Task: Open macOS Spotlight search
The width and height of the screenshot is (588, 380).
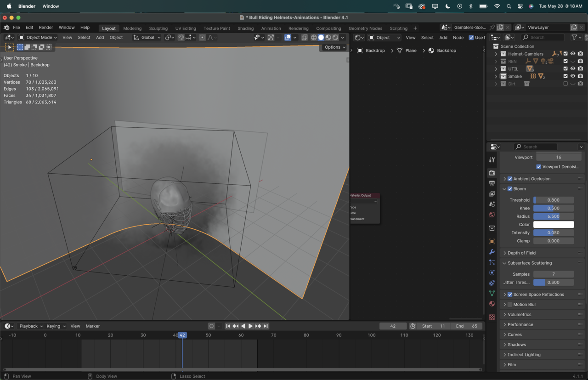Action: coord(509,6)
